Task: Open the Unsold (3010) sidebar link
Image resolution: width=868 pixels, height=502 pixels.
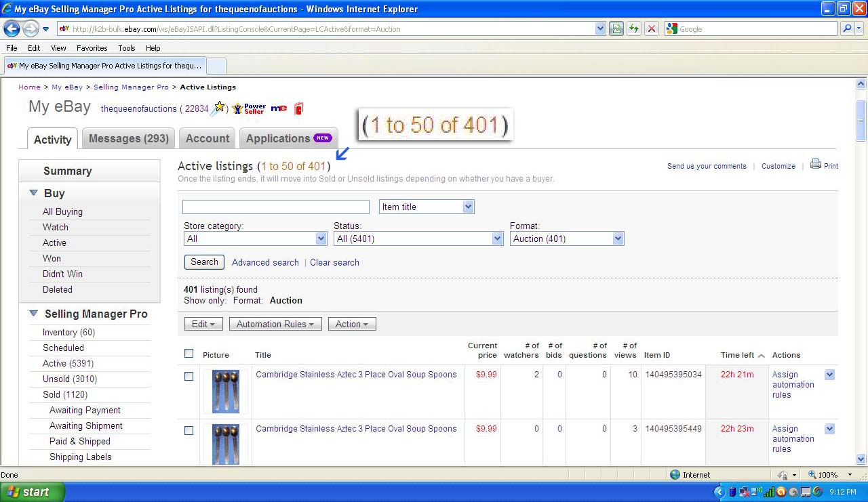Action: pyautogui.click(x=70, y=379)
